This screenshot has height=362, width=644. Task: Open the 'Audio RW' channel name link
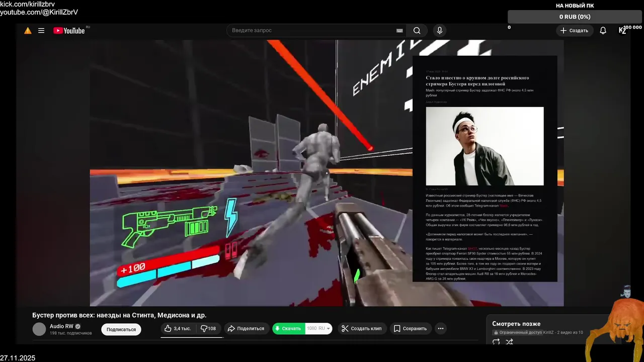61,326
